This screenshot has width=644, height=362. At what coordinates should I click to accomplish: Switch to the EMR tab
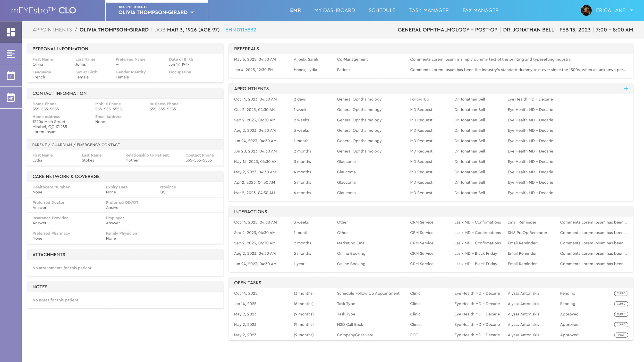coord(295,11)
